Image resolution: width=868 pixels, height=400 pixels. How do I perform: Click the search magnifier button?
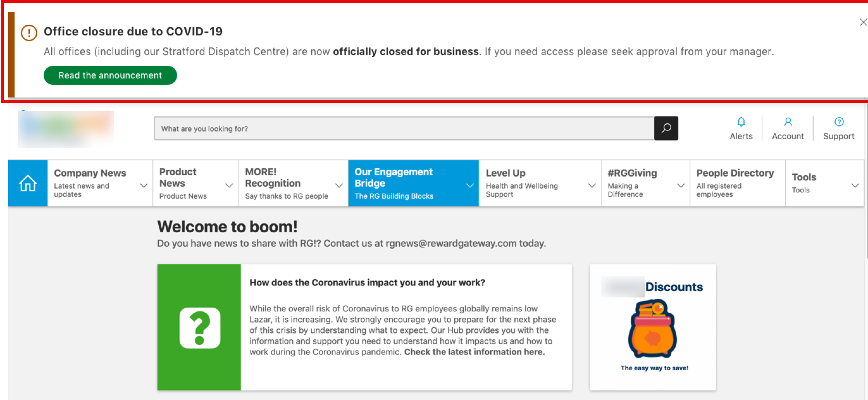click(666, 128)
